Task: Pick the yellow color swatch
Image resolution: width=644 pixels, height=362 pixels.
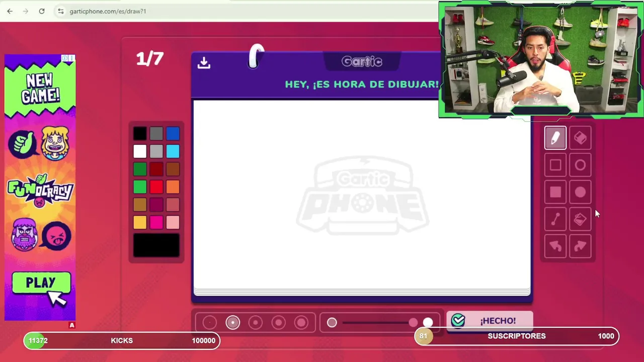Action: click(x=140, y=222)
